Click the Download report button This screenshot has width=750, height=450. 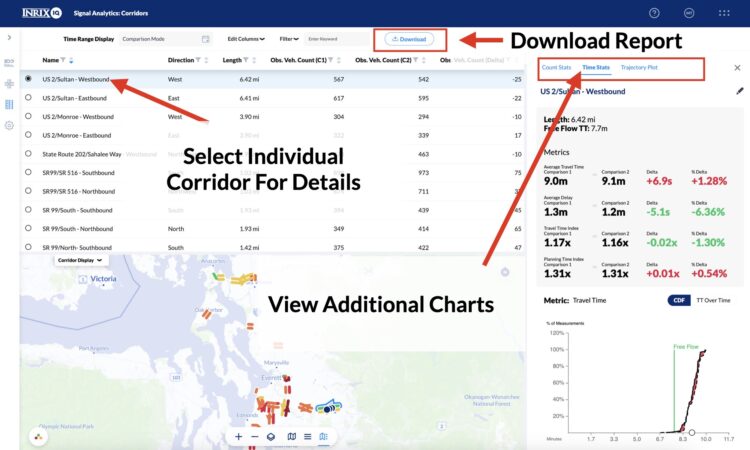click(409, 39)
